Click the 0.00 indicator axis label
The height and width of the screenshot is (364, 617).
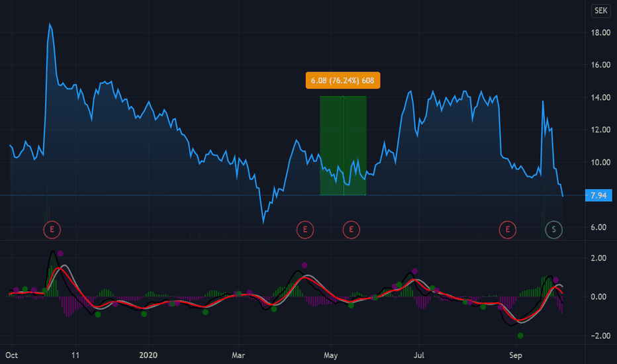[x=598, y=296]
